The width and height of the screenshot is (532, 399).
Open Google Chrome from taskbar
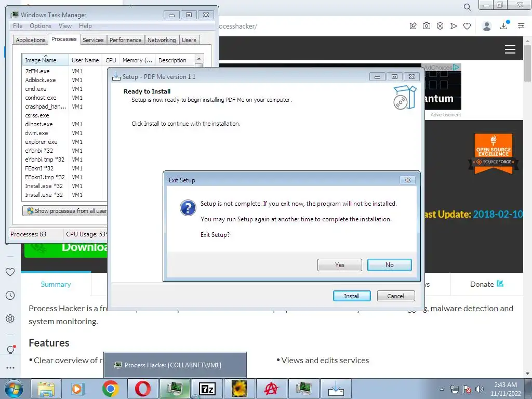point(111,389)
